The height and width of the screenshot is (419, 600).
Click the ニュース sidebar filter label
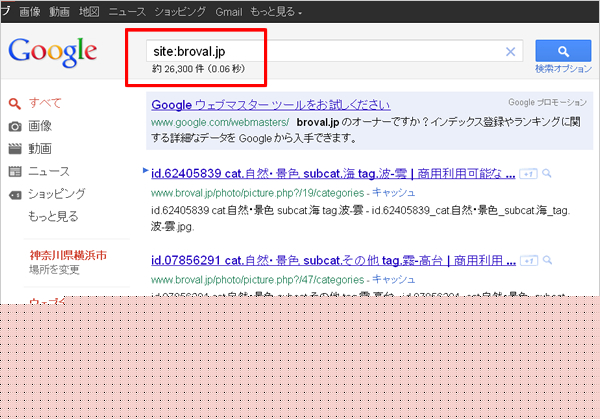point(49,171)
